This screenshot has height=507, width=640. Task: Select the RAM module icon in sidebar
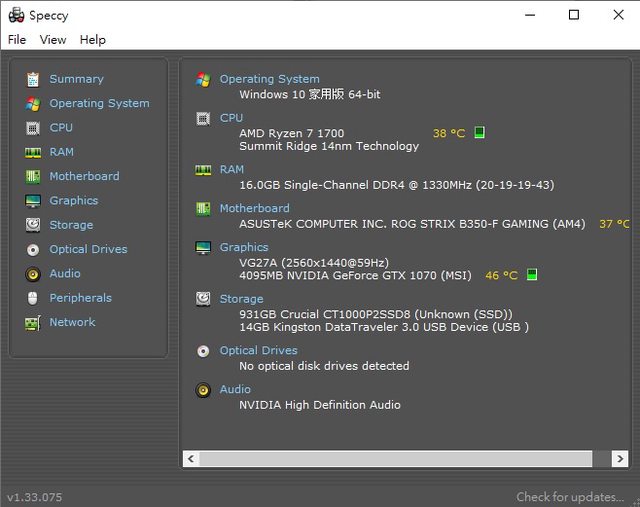click(33, 152)
